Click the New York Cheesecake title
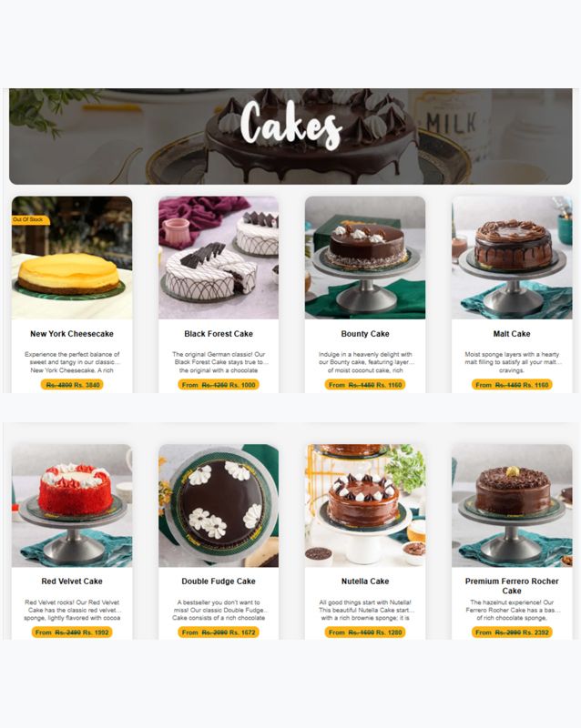581x728 pixels. [x=72, y=334]
